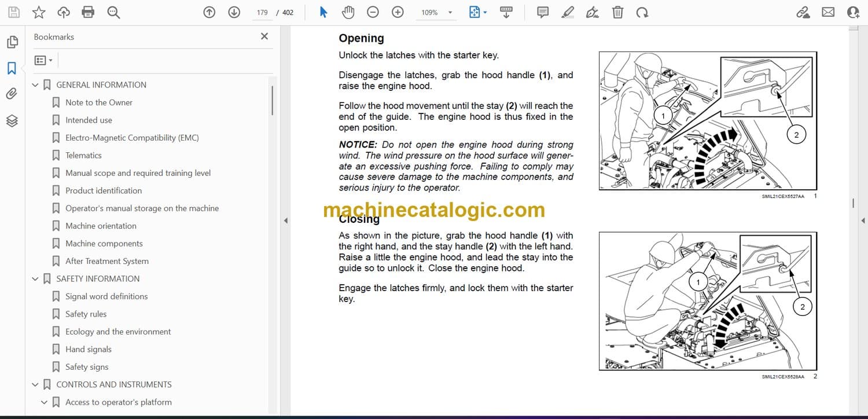The width and height of the screenshot is (868, 419).
Task: Collapse Access to operator's platform bookmark
Action: tap(45, 402)
